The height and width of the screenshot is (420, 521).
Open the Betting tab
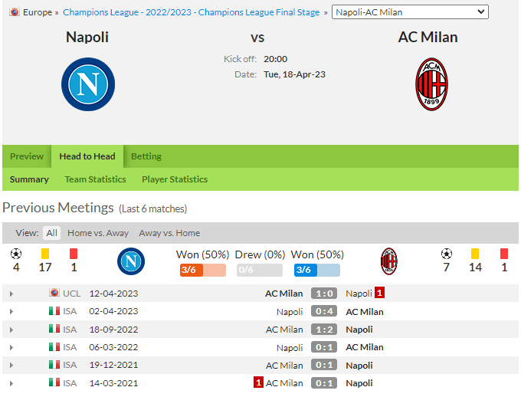pos(146,156)
